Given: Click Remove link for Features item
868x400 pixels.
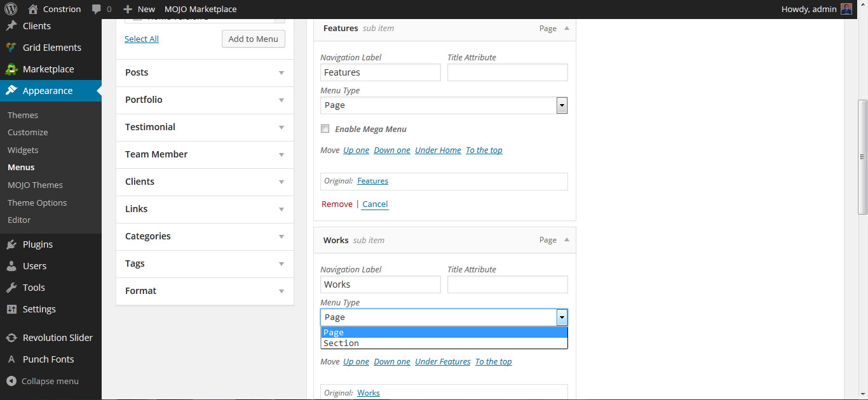Looking at the screenshot, I should [337, 204].
